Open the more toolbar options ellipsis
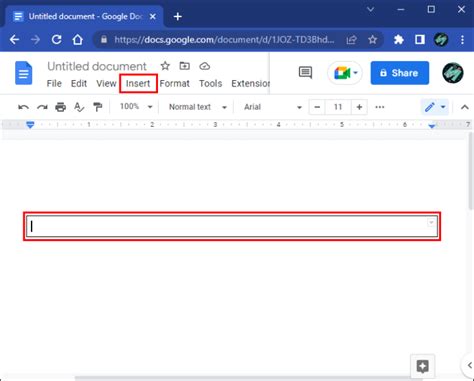Image resolution: width=474 pixels, height=381 pixels. pyautogui.click(x=380, y=107)
